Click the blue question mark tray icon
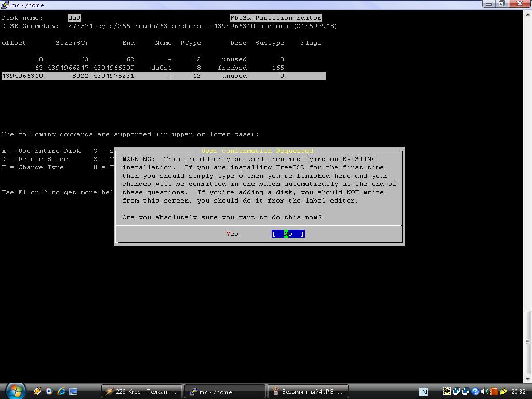This screenshot has height=399, width=532. click(x=475, y=392)
